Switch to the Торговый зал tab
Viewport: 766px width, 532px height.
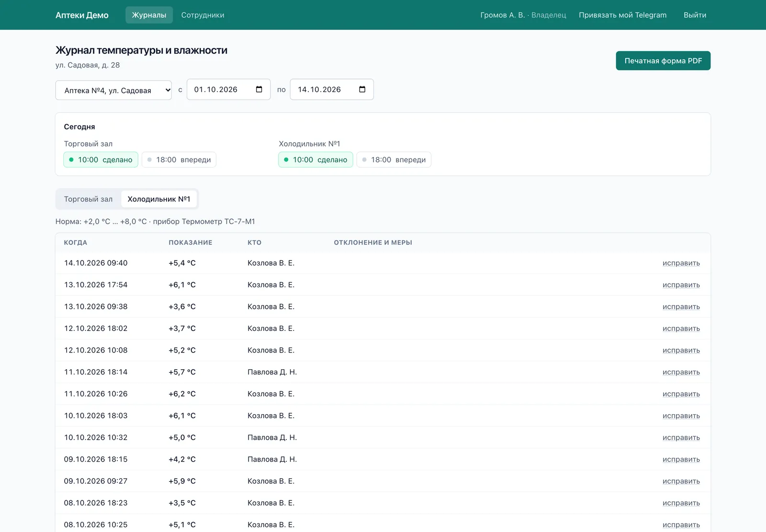[88, 199]
